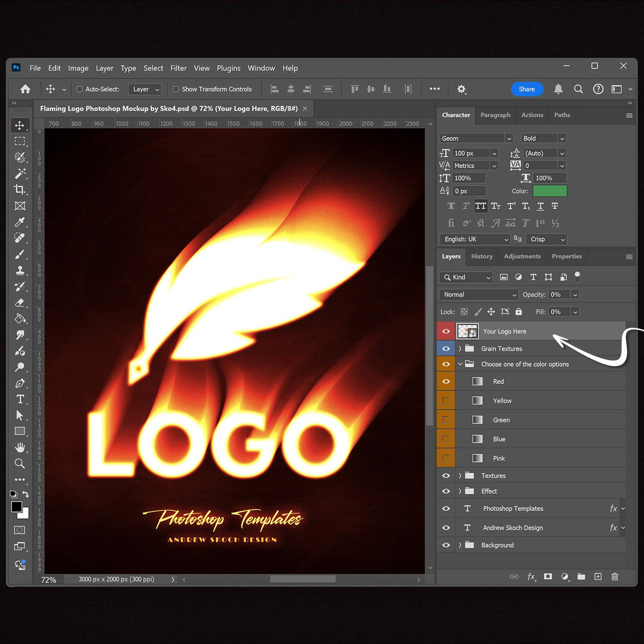Image resolution: width=644 pixels, height=644 pixels.
Task: Select the Path Selection tool
Action: coord(20,415)
